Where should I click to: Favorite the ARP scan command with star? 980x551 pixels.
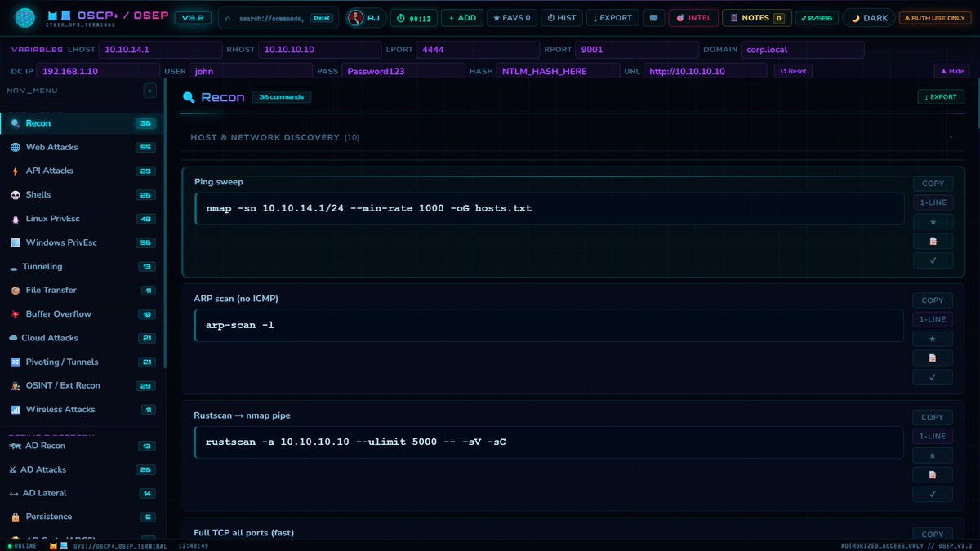click(933, 338)
